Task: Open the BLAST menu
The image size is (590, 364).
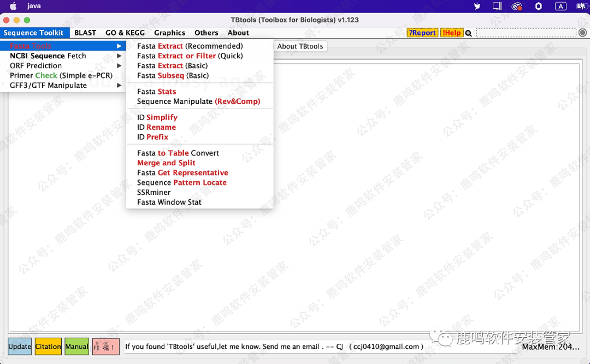Action: point(85,33)
